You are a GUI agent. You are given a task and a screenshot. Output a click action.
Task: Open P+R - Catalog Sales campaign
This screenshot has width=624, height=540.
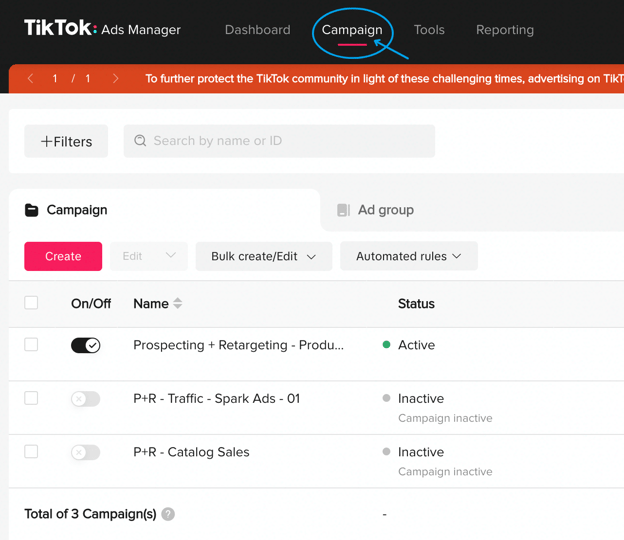(191, 452)
